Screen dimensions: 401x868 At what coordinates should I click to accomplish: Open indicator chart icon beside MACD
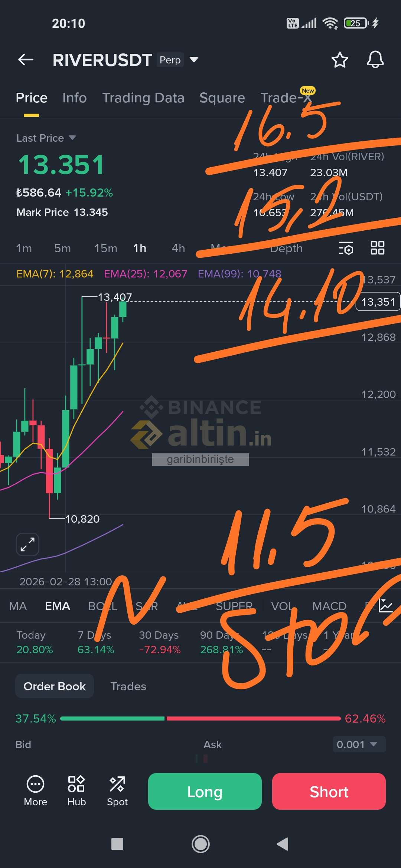point(385,605)
